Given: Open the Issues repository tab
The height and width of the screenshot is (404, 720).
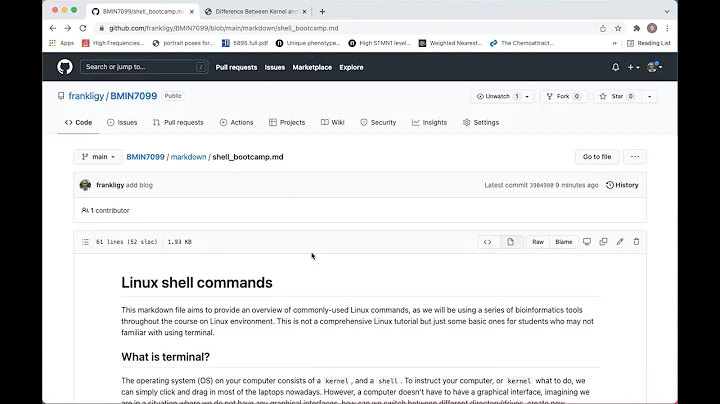Looking at the screenshot, I should pyautogui.click(x=122, y=122).
